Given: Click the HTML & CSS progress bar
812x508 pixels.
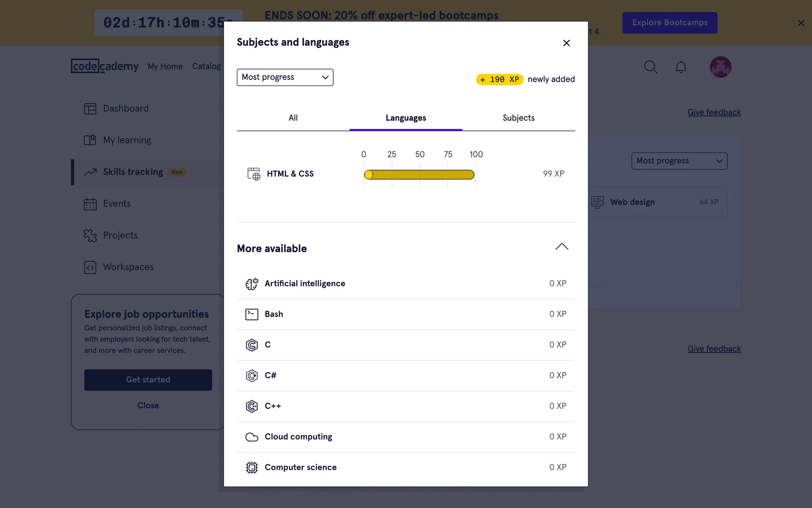Looking at the screenshot, I should 419,174.
